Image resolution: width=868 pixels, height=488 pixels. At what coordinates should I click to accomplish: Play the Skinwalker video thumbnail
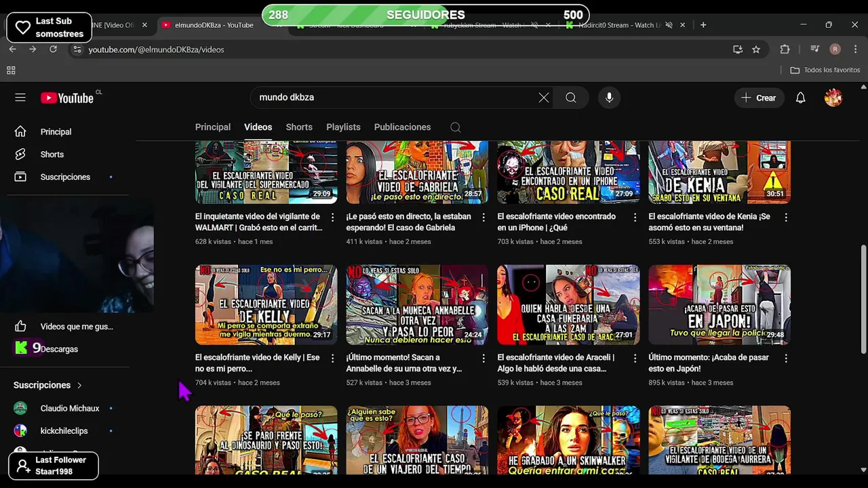(x=568, y=440)
